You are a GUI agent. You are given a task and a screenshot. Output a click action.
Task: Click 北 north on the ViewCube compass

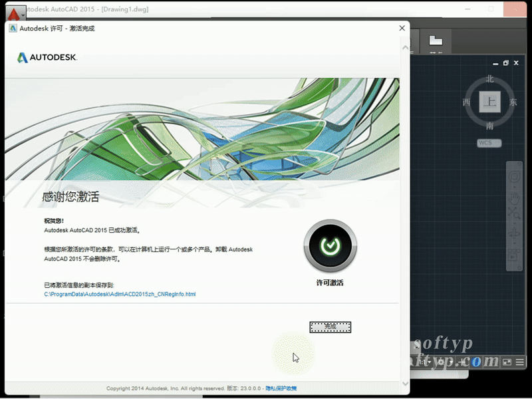coord(489,79)
